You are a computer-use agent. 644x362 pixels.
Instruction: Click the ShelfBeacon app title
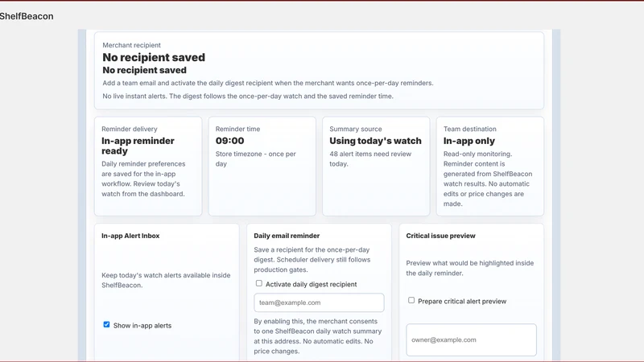click(x=27, y=16)
